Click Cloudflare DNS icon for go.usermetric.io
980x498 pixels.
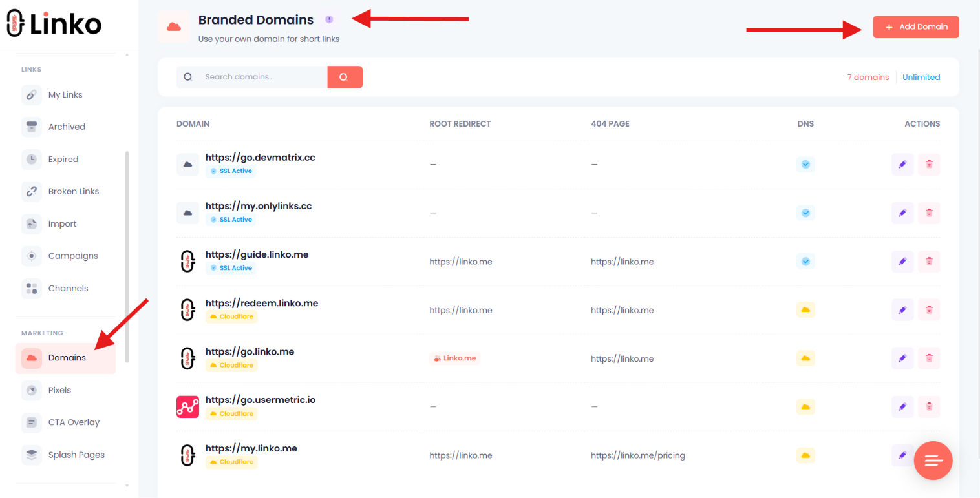pos(805,407)
